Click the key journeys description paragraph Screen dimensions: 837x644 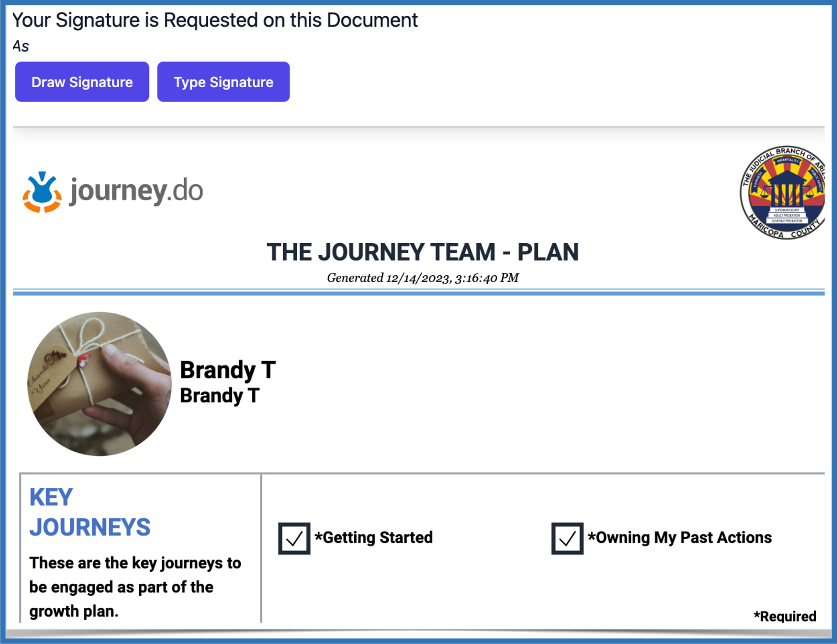click(135, 587)
